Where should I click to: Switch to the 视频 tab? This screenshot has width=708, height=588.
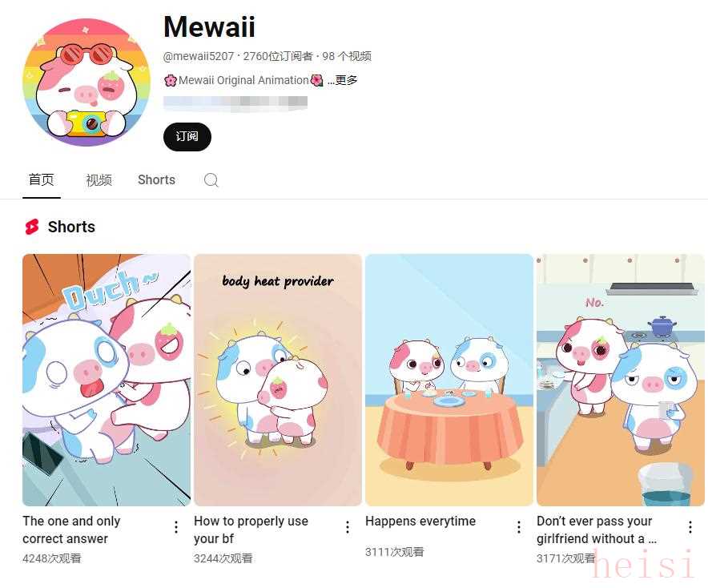click(x=99, y=180)
